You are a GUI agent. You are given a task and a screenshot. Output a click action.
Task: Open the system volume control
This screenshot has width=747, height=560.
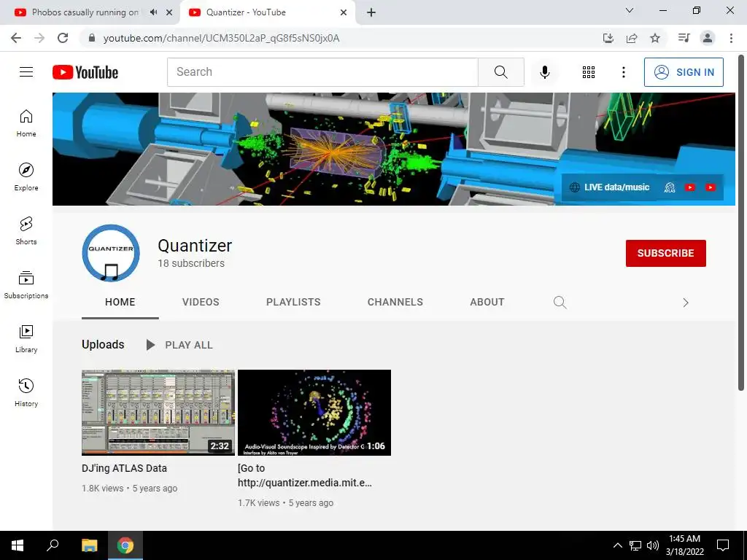[653, 545]
